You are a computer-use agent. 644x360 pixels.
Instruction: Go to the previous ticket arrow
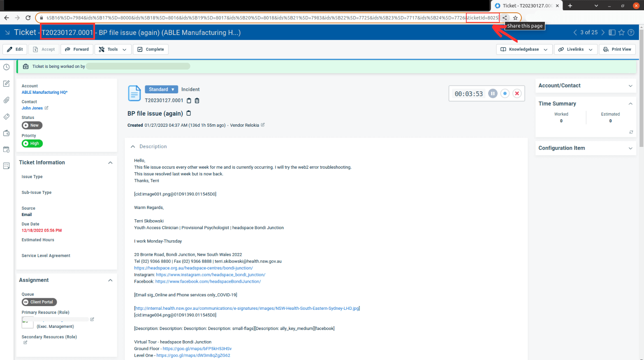[x=575, y=33]
